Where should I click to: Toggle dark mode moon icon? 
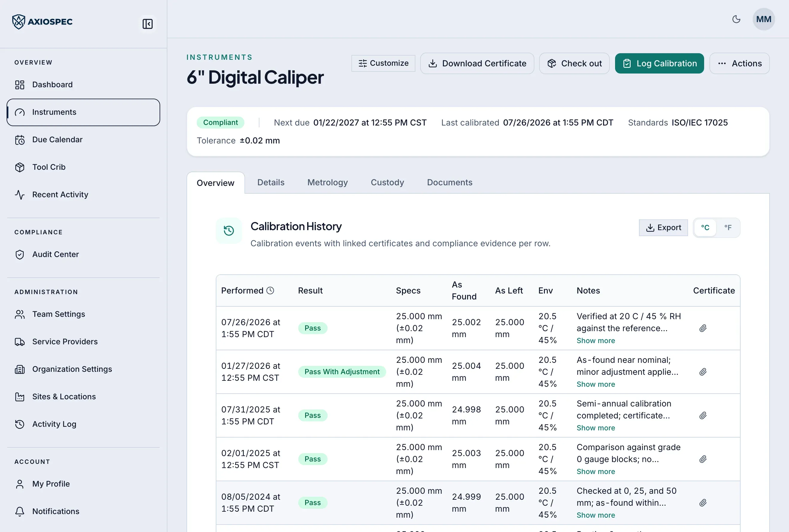tap(736, 19)
